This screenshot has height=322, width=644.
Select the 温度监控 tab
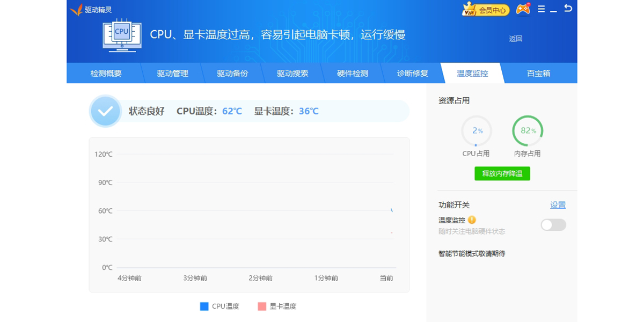472,74
